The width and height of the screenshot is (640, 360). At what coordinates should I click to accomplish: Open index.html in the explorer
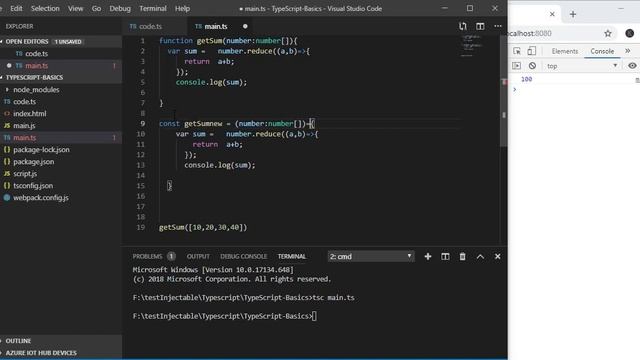pyautogui.click(x=29, y=113)
